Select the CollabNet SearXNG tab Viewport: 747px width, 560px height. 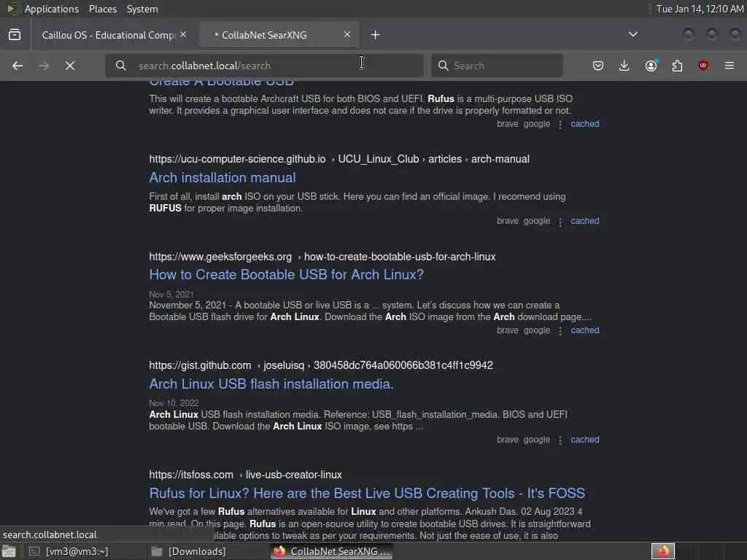click(x=279, y=35)
